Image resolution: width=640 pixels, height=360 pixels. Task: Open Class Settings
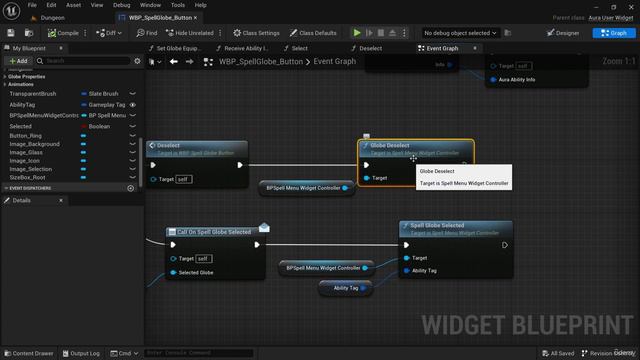[256, 33]
